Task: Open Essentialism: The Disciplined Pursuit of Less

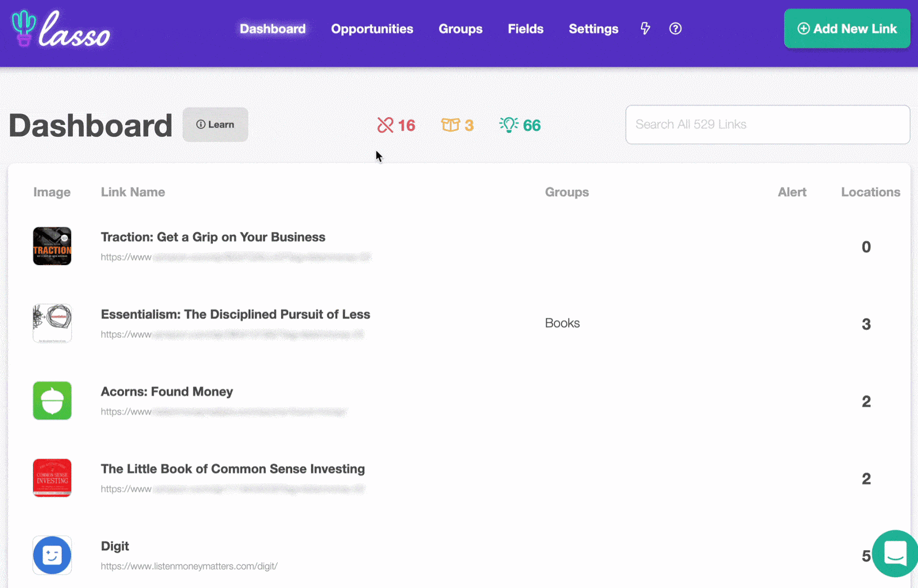Action: pyautogui.click(x=235, y=314)
